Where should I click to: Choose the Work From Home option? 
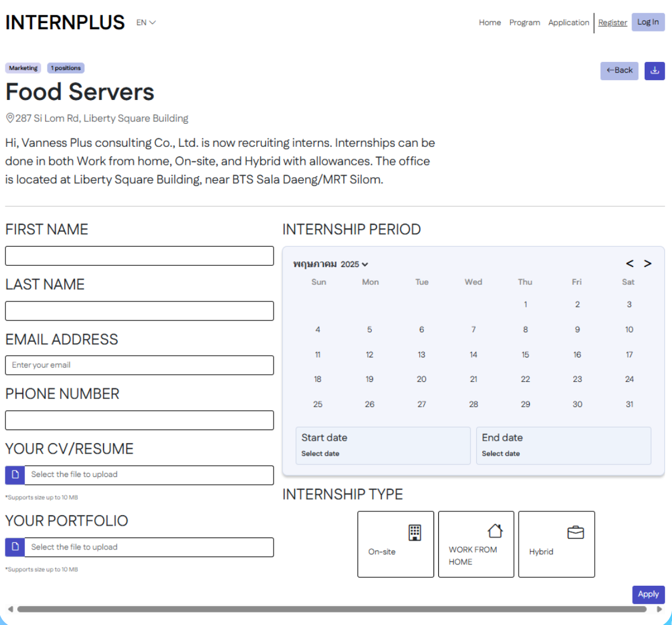(x=476, y=544)
